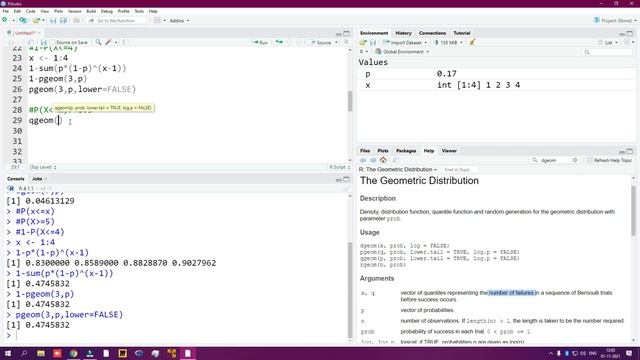
Task: Click the Source button in editor
Action: (x=321, y=42)
